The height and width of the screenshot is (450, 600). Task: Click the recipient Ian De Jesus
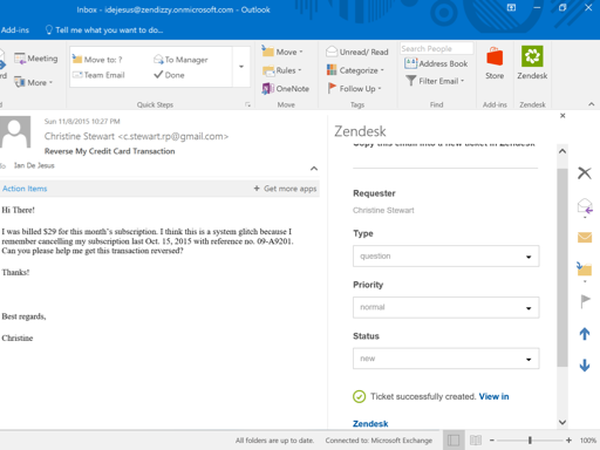click(34, 166)
